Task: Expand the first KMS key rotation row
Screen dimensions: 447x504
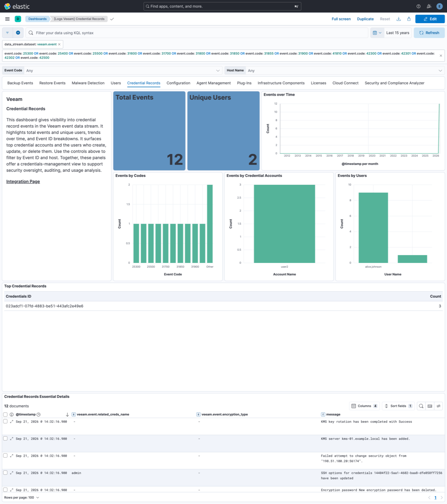Action: point(11,422)
